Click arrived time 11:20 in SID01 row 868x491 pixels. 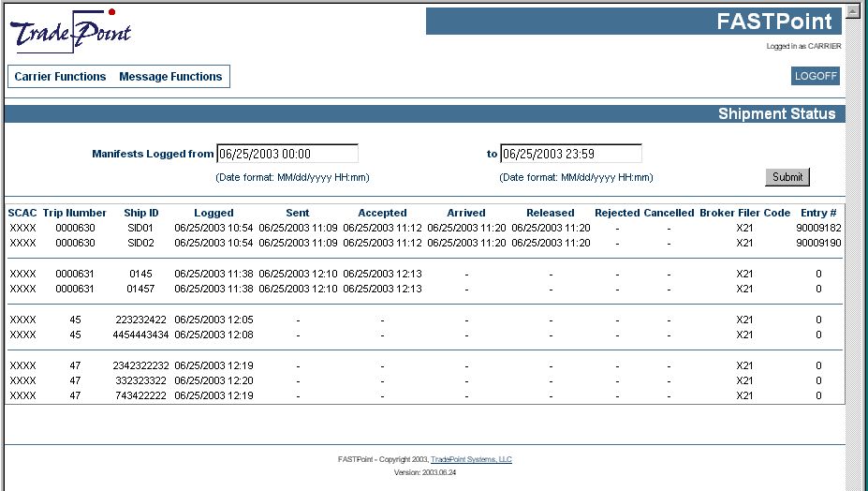coord(466,228)
